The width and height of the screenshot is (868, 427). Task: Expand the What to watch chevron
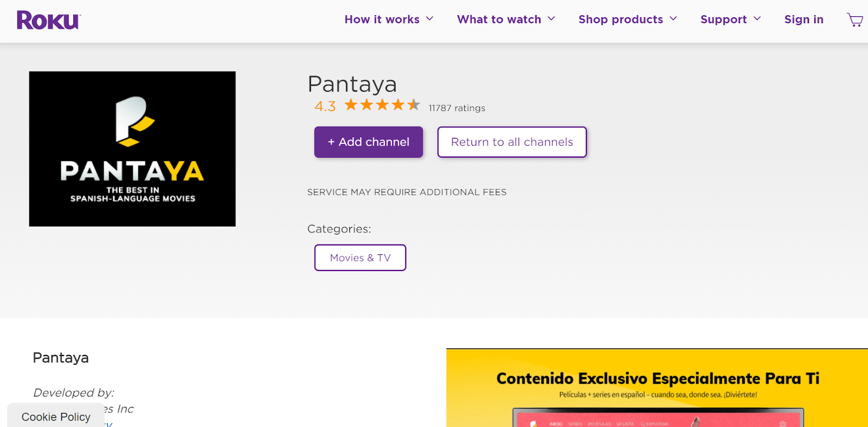point(551,19)
